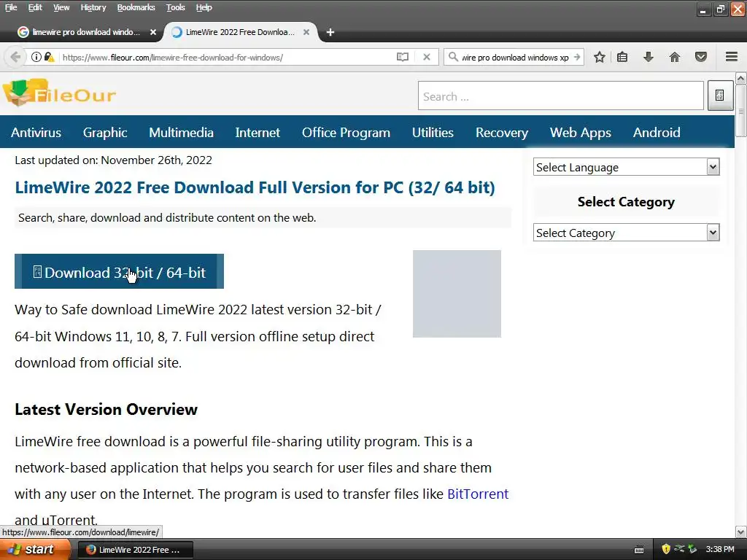Click the vertical scrollbar thumb
This screenshot has height=560, width=747.
click(741, 111)
